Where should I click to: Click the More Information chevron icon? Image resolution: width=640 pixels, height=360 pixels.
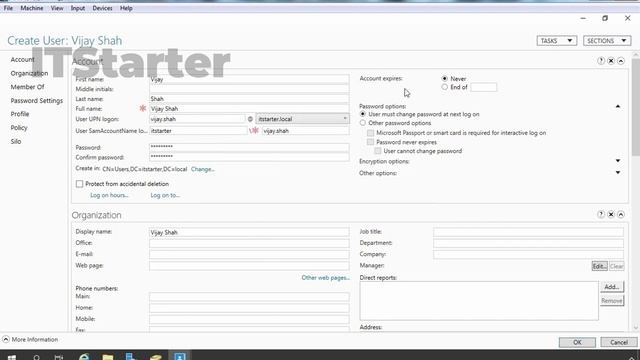(6, 339)
